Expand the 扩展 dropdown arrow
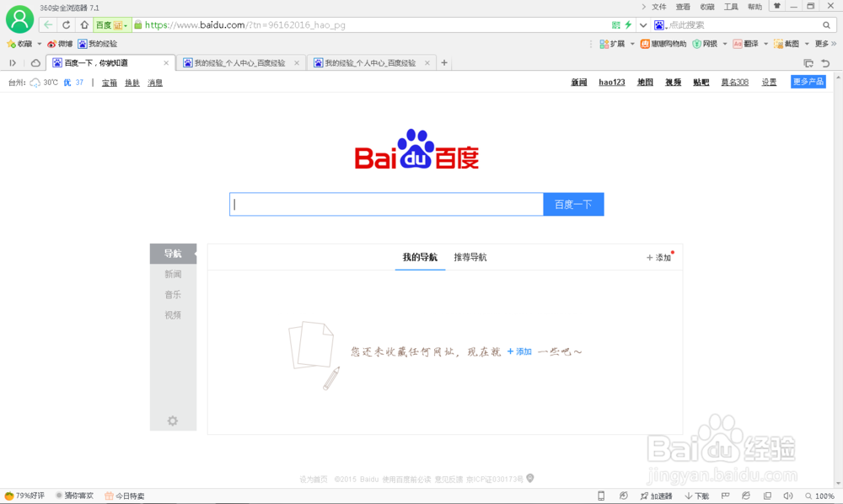Screen dimensions: 843x504 [x=632, y=44]
